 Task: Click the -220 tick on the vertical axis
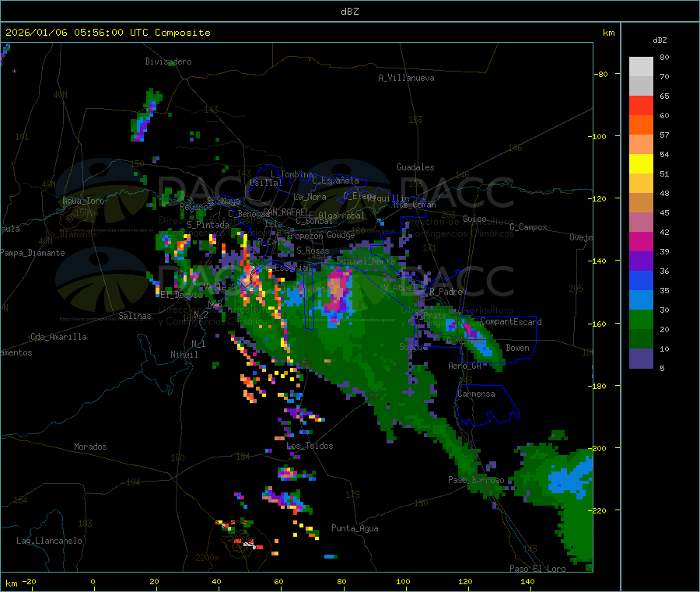[597, 511]
